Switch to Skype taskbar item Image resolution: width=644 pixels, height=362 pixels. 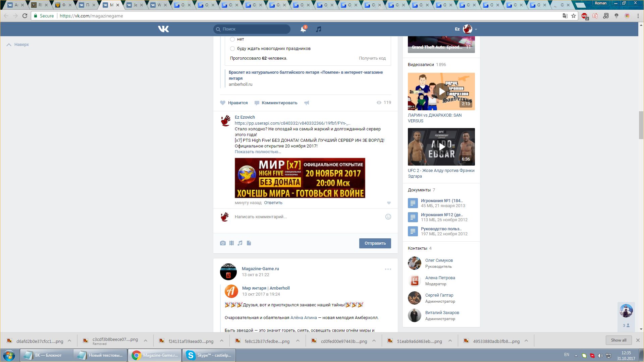[x=209, y=355]
